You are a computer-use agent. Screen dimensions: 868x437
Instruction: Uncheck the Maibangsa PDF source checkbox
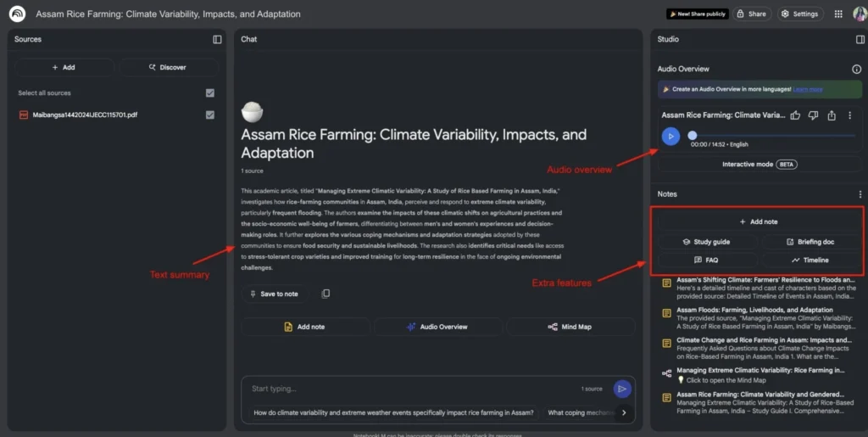(x=210, y=115)
